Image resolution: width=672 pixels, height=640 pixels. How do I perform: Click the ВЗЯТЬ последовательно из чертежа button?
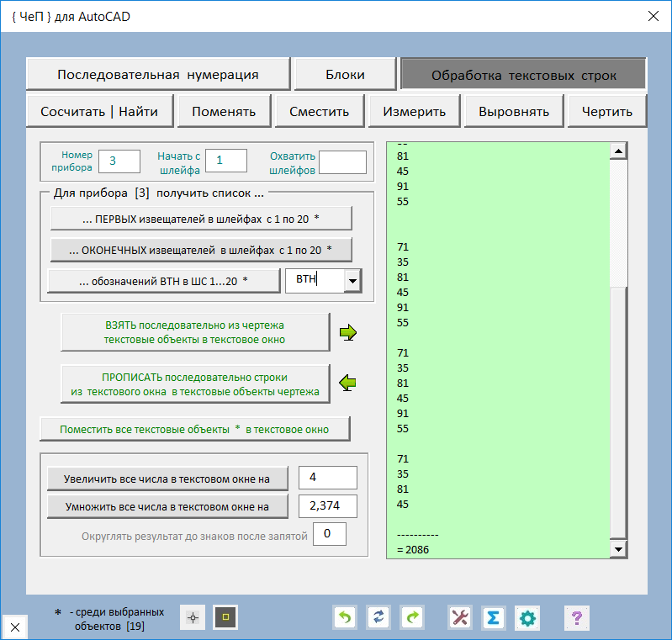click(x=195, y=332)
